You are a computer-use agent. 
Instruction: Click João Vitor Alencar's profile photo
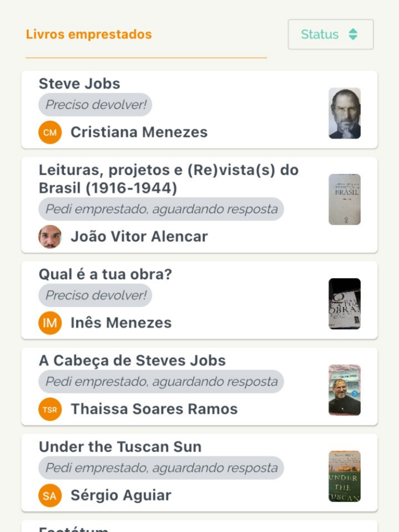click(x=50, y=236)
